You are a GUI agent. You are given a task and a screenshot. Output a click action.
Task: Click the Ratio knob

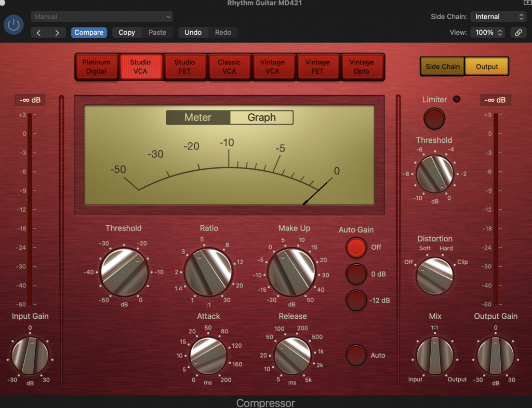tap(208, 272)
